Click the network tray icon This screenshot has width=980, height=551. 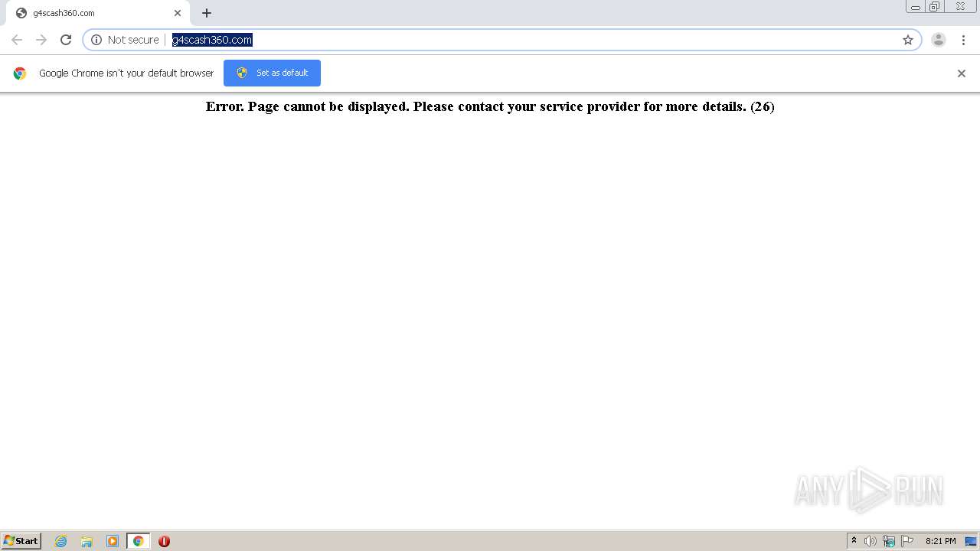click(889, 541)
